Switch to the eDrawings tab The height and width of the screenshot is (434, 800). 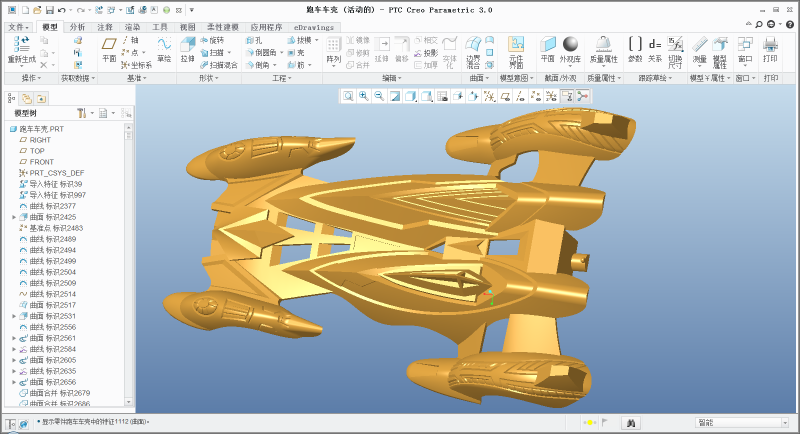313,27
